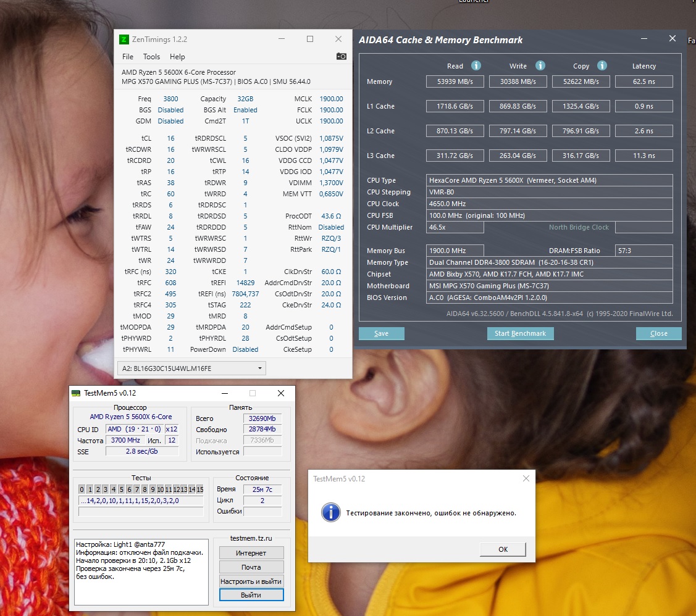Viewport: 696px width, 616px height.
Task: Click Start Benchmark in AIDA64
Action: [x=520, y=333]
